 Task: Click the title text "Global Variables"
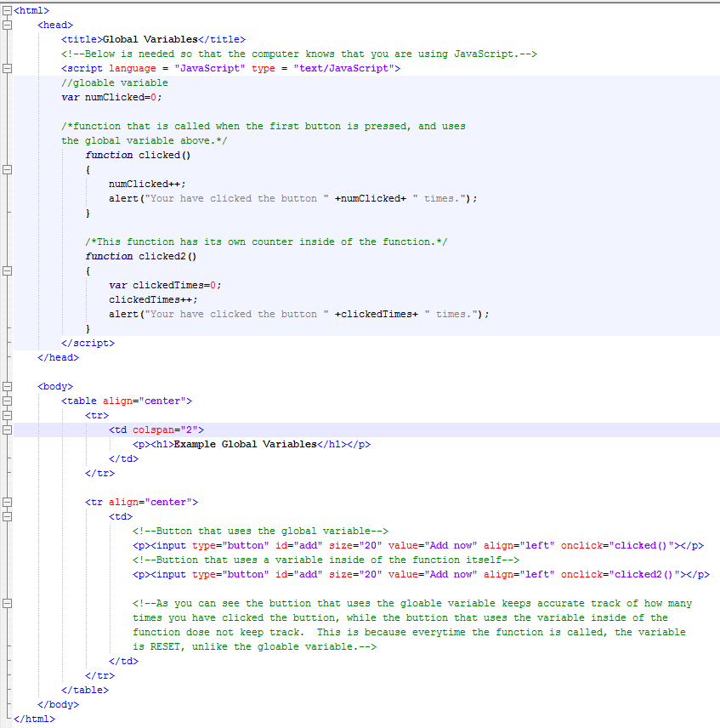[150, 39]
